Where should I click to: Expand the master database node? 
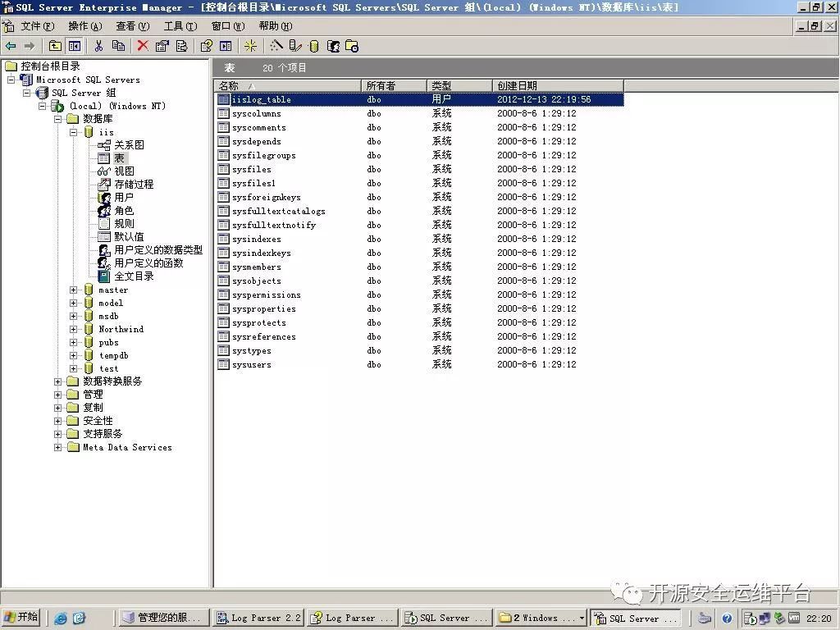[x=73, y=290]
